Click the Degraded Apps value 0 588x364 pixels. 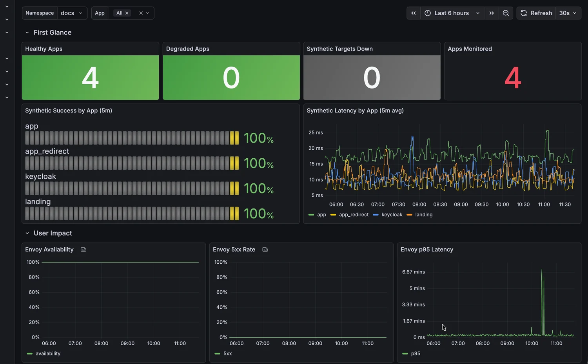point(231,78)
